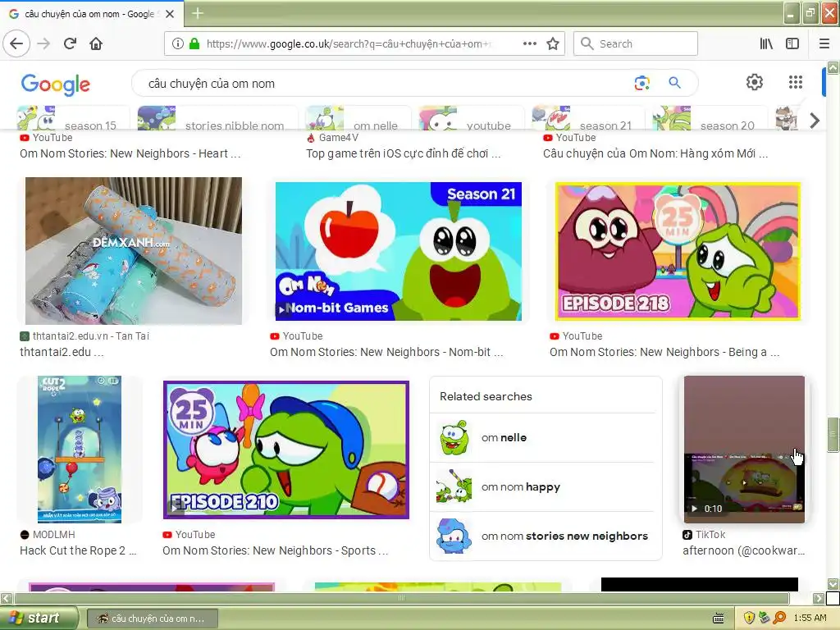Open afternoon (@cookwar TikTok title
The height and width of the screenshot is (630, 840).
pos(743,550)
